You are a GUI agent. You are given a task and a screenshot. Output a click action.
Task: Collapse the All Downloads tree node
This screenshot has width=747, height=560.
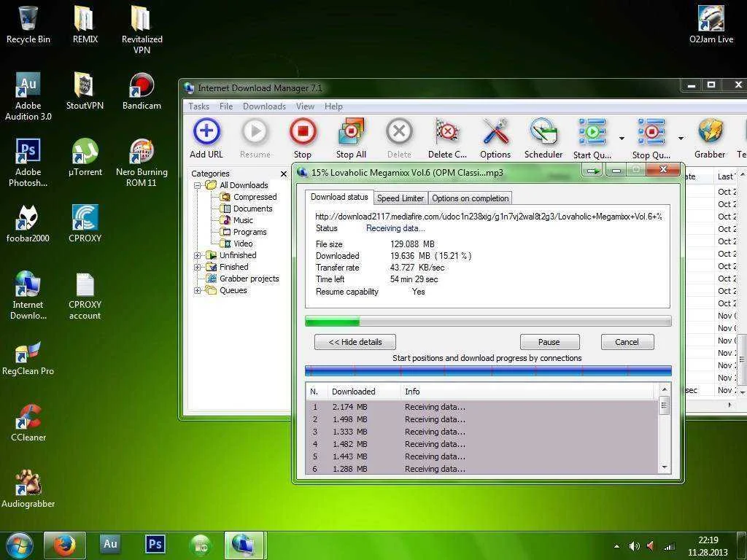[197, 185]
